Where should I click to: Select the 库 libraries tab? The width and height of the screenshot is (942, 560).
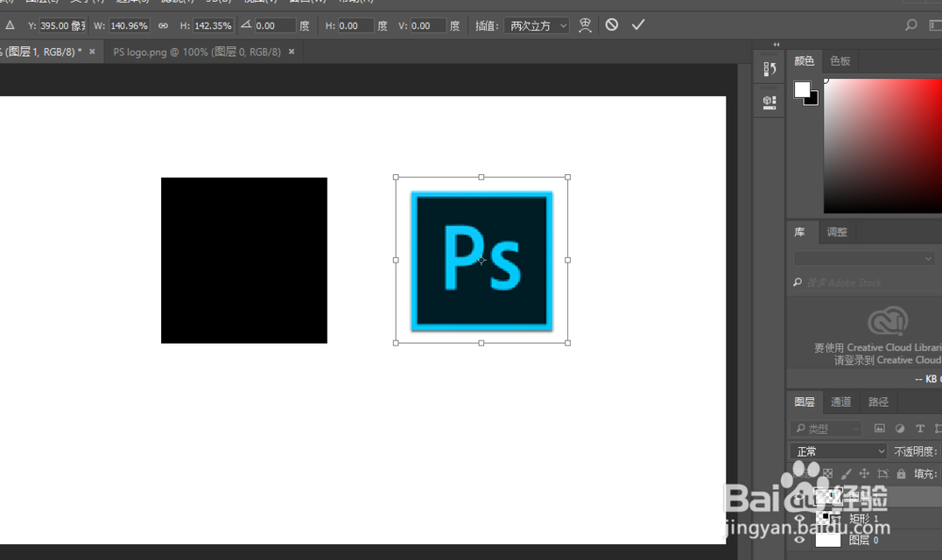(800, 232)
